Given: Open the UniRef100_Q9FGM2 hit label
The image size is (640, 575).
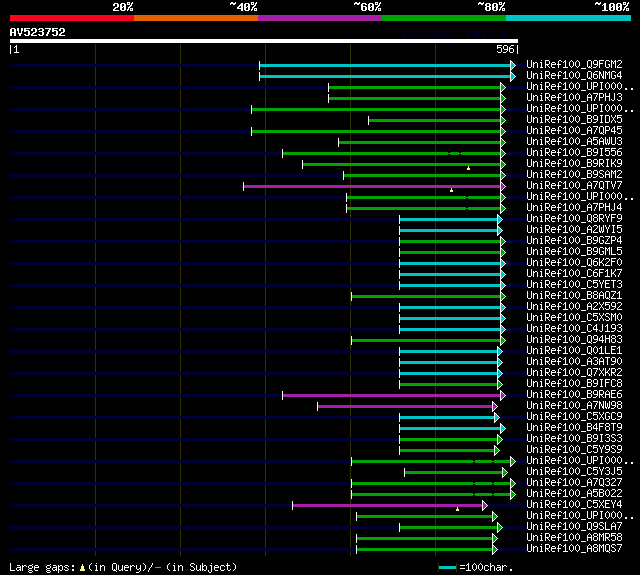Looking at the screenshot, I should tap(574, 64).
